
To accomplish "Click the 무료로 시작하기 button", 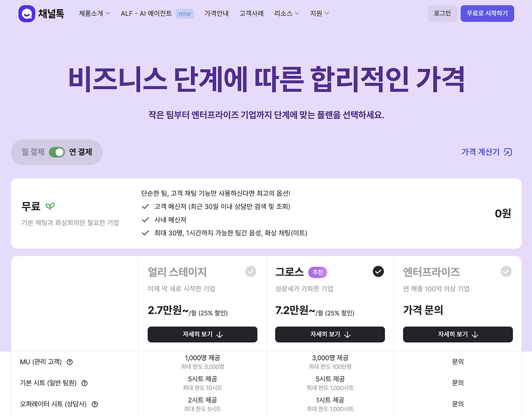I will coord(487,13).
